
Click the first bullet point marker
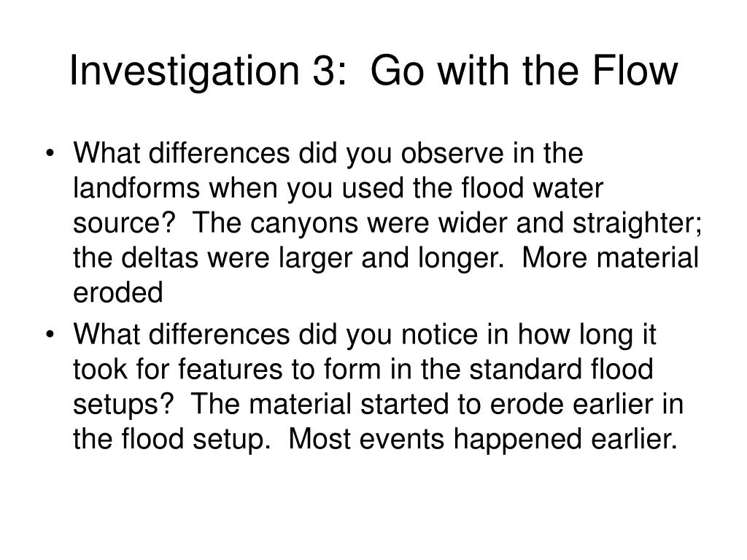50,153
